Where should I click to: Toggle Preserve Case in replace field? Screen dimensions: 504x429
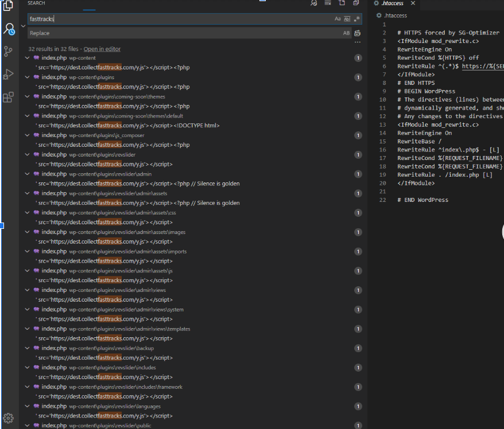[346, 33]
